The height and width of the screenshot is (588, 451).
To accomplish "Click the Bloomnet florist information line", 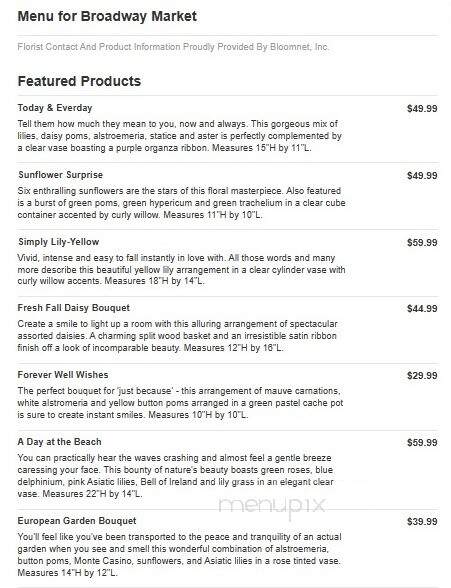I will 173,47.
